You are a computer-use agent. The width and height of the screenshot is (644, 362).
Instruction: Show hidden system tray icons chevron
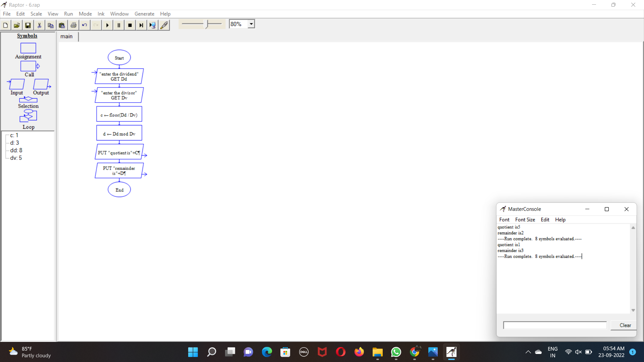click(528, 352)
